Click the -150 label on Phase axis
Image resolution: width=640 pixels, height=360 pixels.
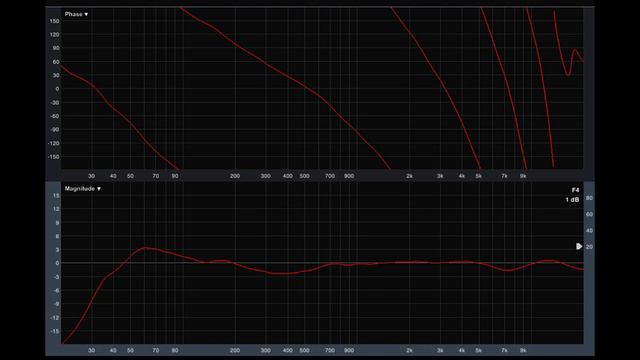click(54, 157)
